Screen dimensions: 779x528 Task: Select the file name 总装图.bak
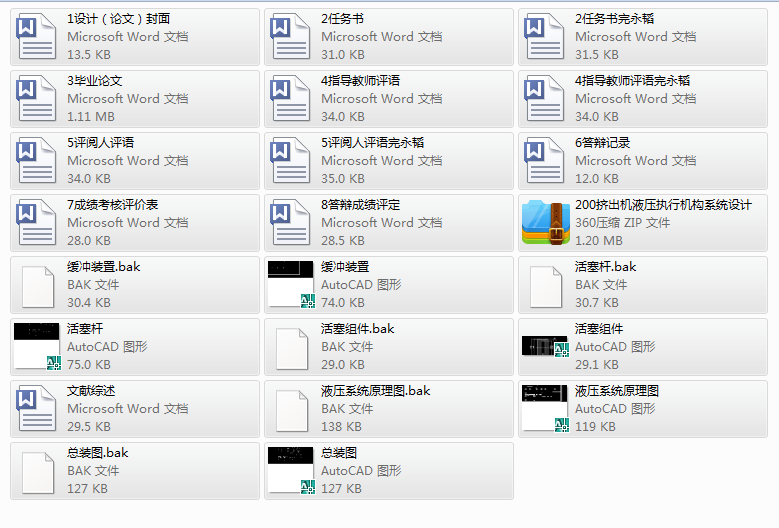click(x=98, y=453)
